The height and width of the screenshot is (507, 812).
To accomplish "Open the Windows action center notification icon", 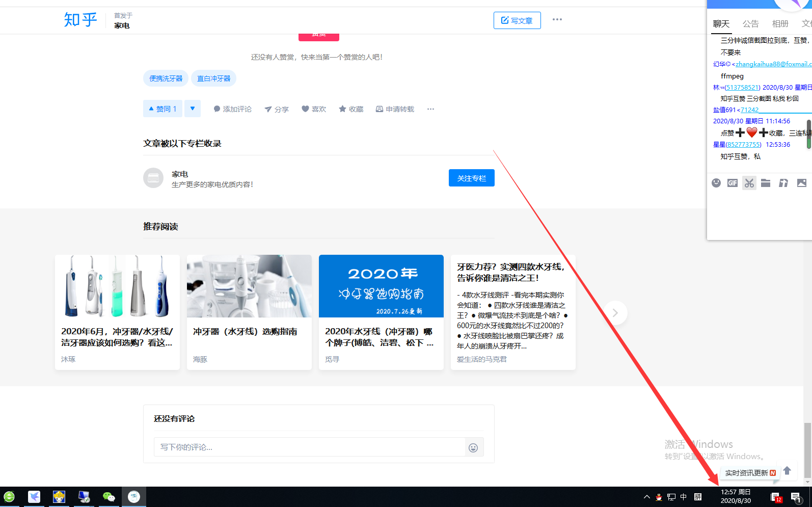I will [796, 497].
